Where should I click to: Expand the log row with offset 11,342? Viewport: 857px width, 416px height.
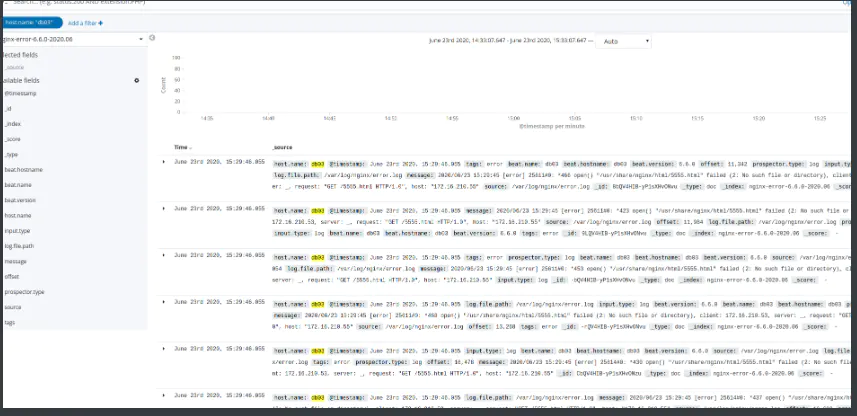coord(163,162)
